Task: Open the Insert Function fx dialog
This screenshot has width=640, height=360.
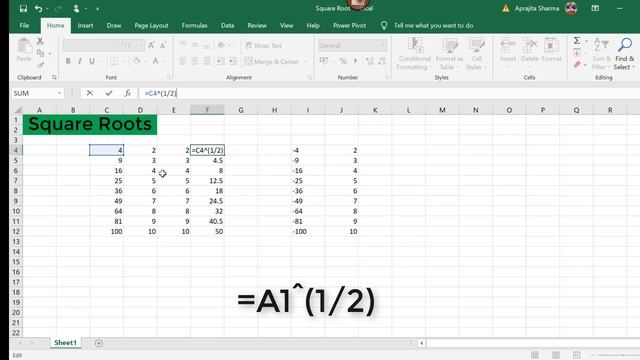Action: coord(127,93)
